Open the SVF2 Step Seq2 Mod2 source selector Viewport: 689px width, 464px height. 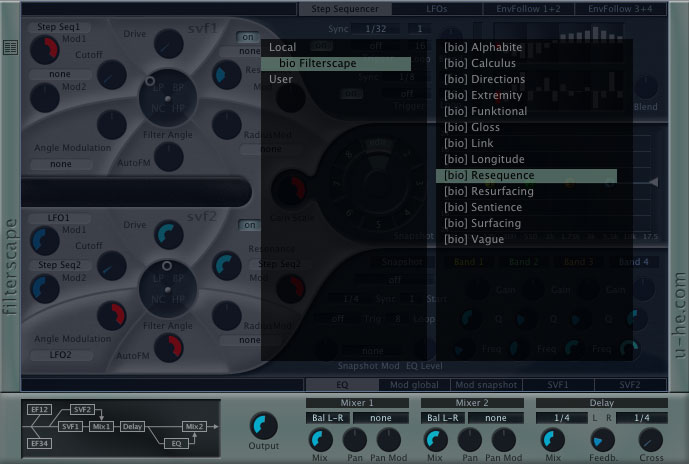coord(60,265)
